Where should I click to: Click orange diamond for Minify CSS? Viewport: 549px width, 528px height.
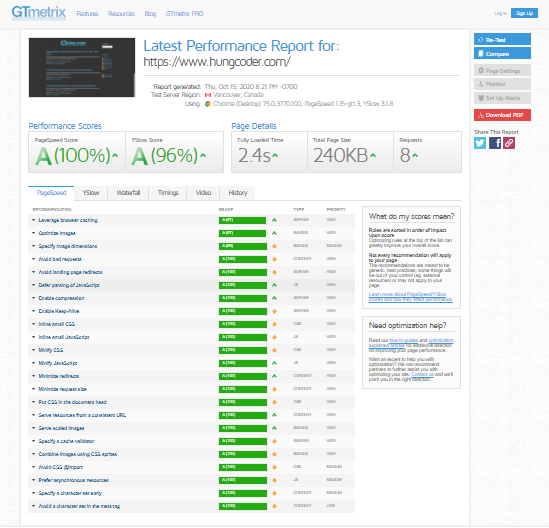pyautogui.click(x=274, y=350)
